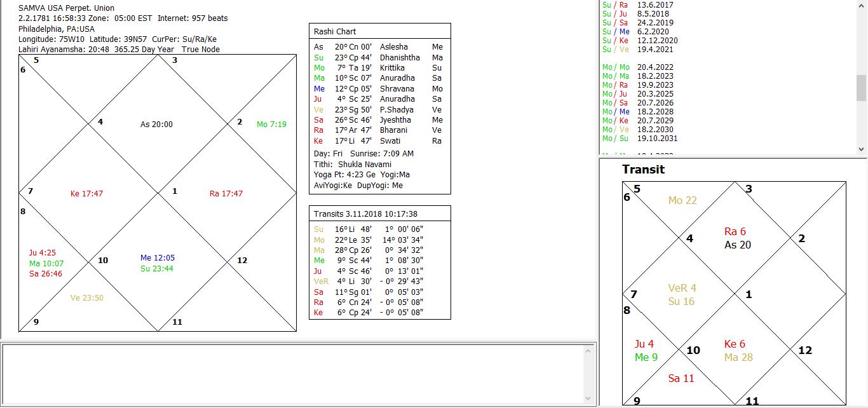Select the Mo / Ra 19.9.2023 dasha row
Screen dimensions: 868x408
point(638,85)
